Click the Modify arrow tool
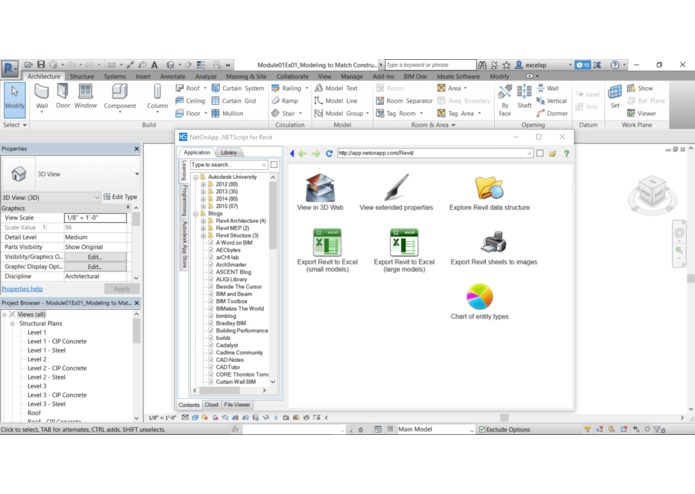The height and width of the screenshot is (494, 695). [x=15, y=99]
